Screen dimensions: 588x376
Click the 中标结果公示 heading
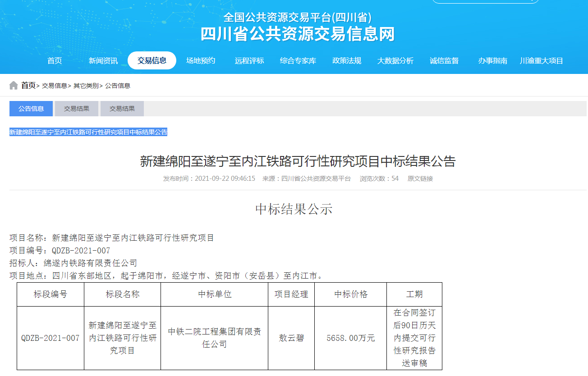[294, 209]
